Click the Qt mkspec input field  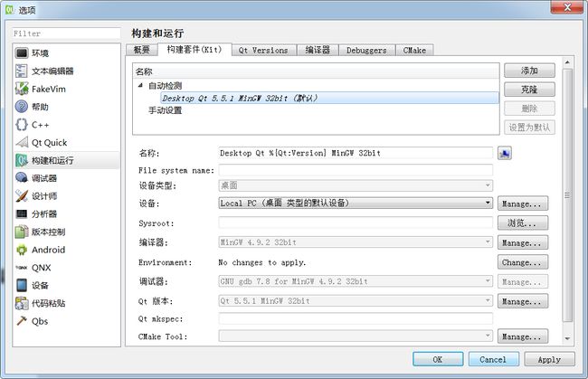point(356,318)
